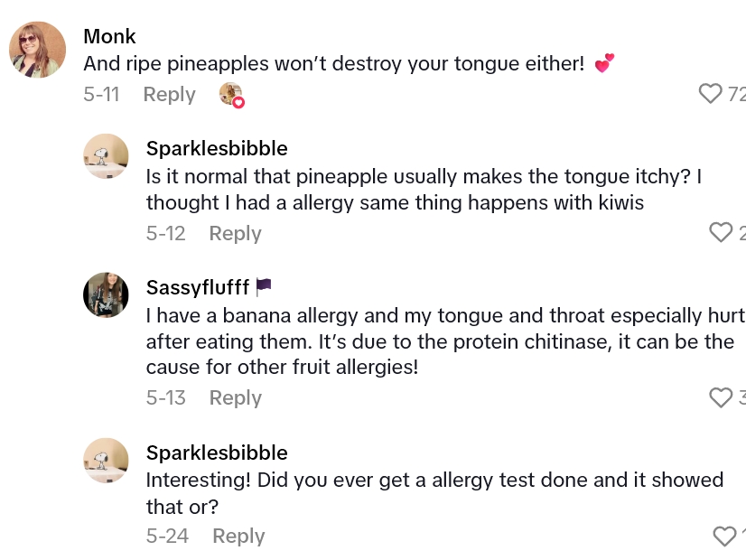
Task: Open the Monk username link
Action: [x=109, y=36]
